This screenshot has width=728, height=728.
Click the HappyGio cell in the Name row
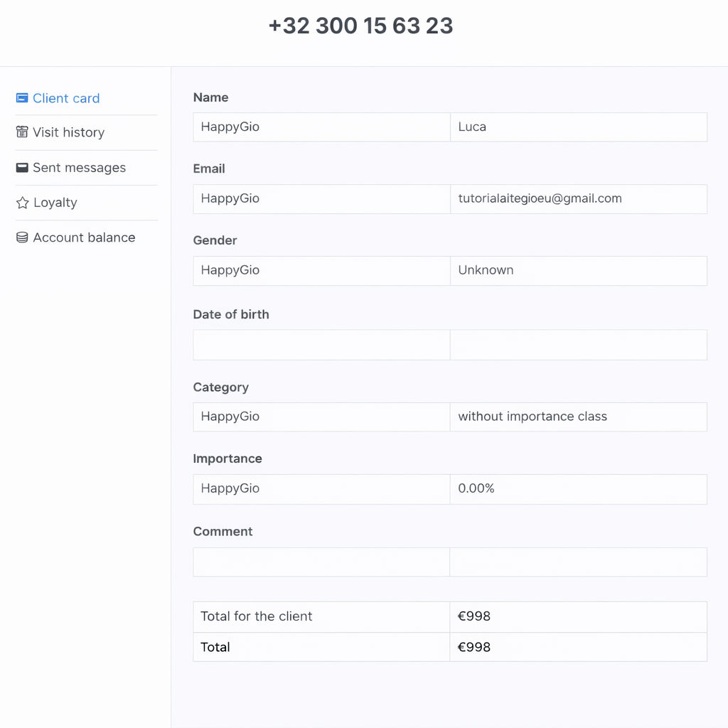230,127
